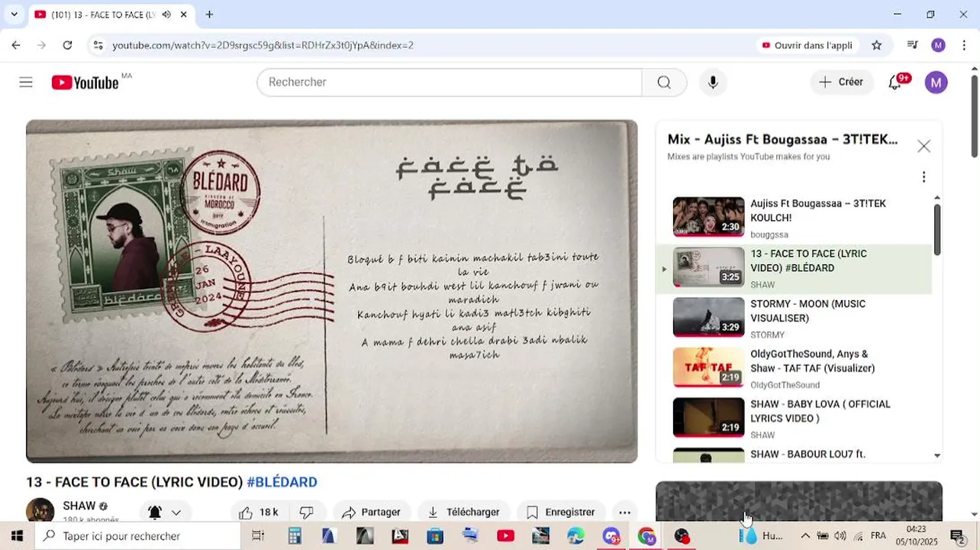Open the YouTube hamburger guide menu
Viewport: 980px width, 550px height.
tap(26, 82)
